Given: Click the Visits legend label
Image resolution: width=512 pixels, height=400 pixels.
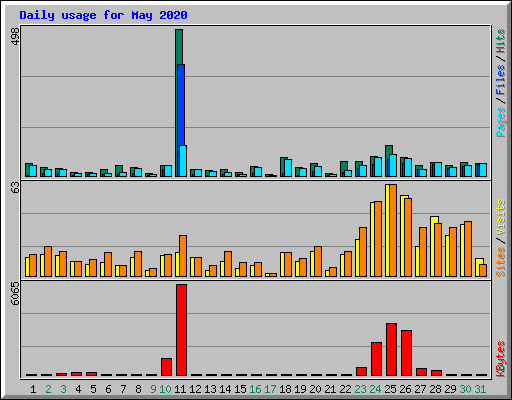Looking at the screenshot, I should [x=500, y=217].
